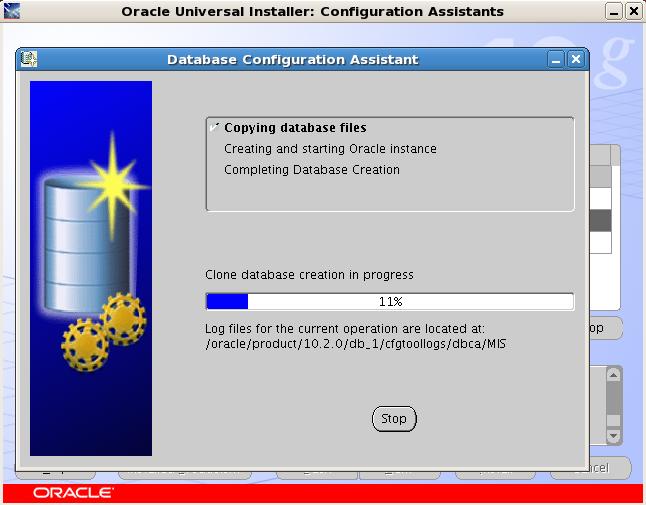This screenshot has width=646, height=505.
Task: Click the Cancel button in the installer window
Action: tap(610, 468)
